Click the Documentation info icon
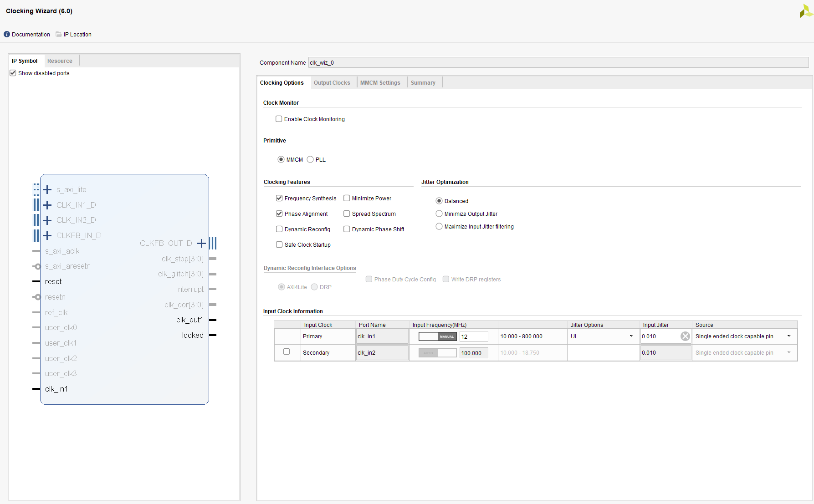The width and height of the screenshot is (814, 504). click(7, 35)
